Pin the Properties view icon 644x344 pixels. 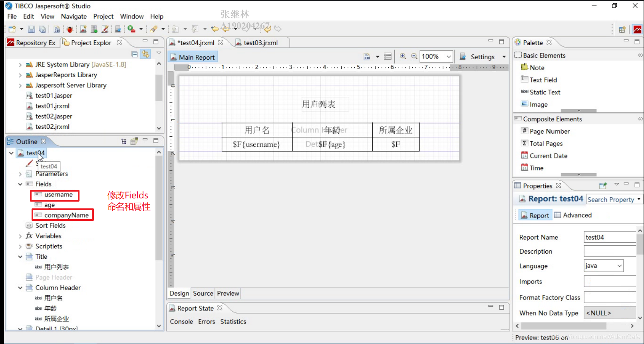click(603, 186)
